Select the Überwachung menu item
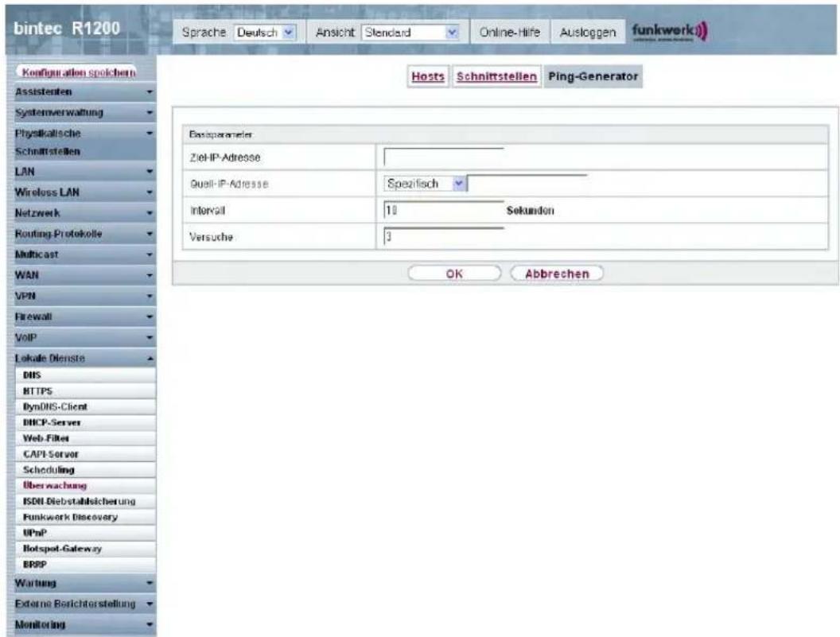 click(86, 486)
